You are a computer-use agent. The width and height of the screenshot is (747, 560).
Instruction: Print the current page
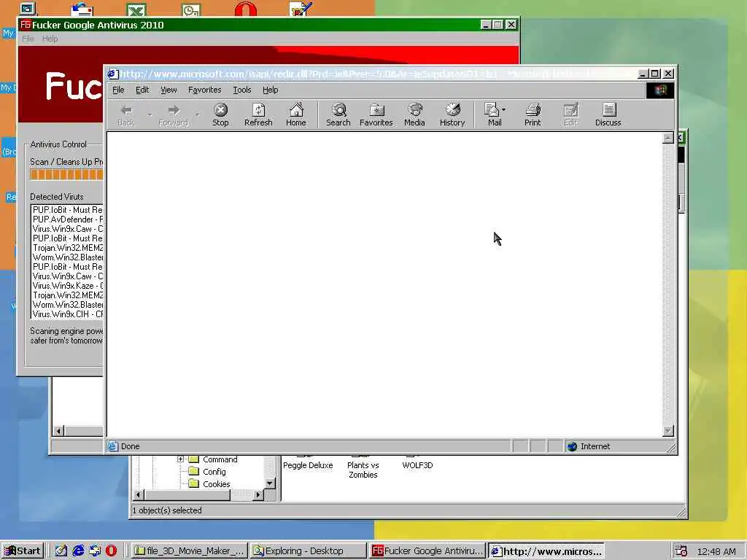(x=533, y=114)
